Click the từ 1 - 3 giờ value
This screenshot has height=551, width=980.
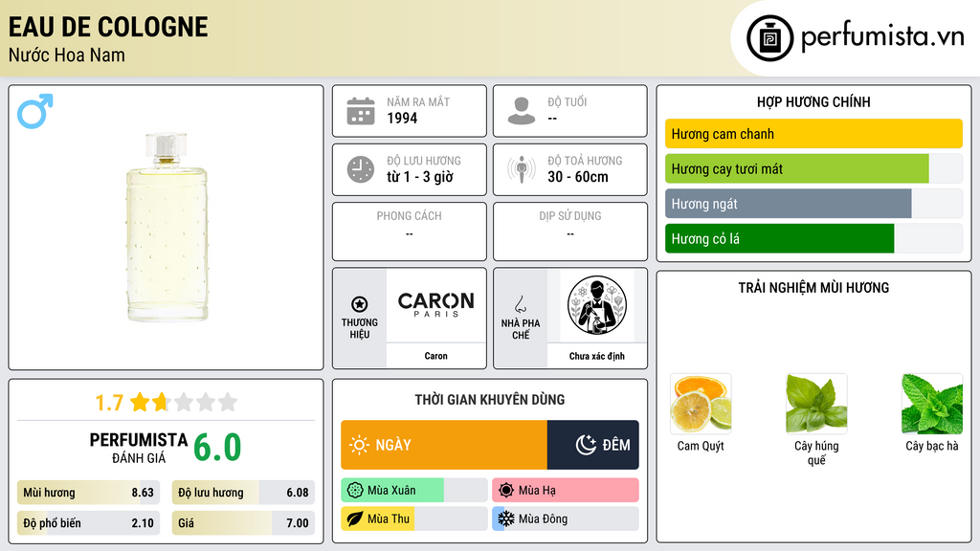pos(420,177)
